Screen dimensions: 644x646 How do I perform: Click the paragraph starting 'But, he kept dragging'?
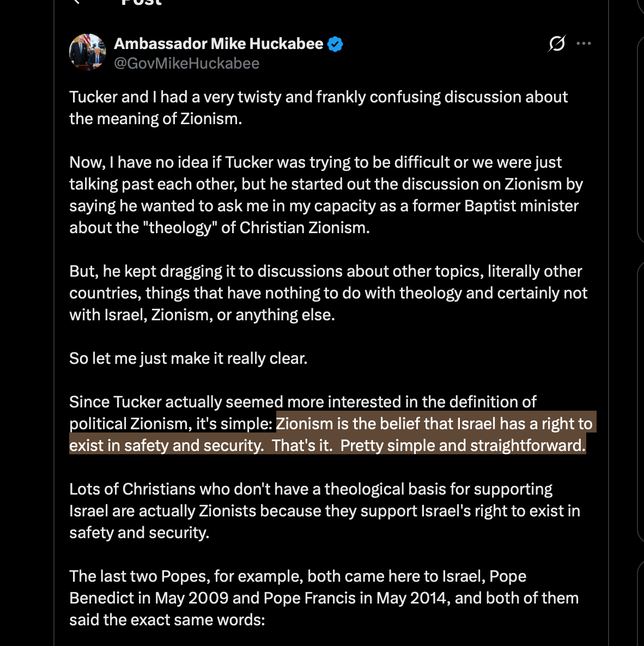[328, 293]
